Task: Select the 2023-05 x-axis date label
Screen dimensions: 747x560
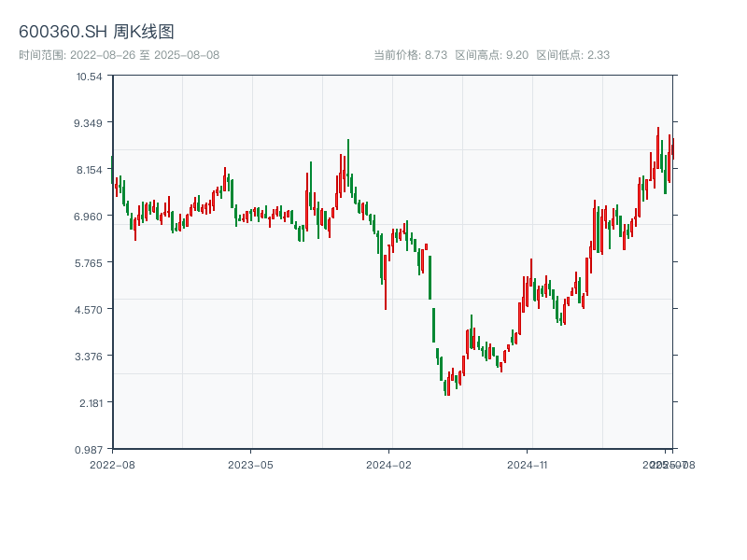Action: (250, 464)
